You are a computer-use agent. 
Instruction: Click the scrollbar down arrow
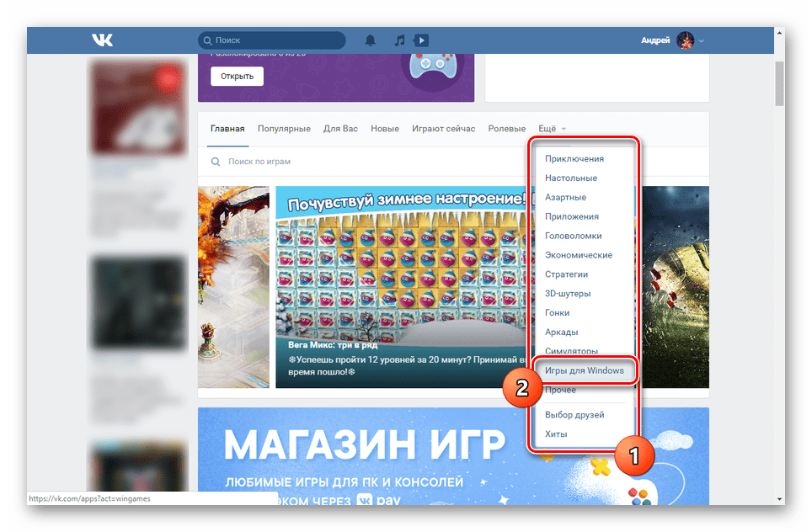click(x=779, y=499)
